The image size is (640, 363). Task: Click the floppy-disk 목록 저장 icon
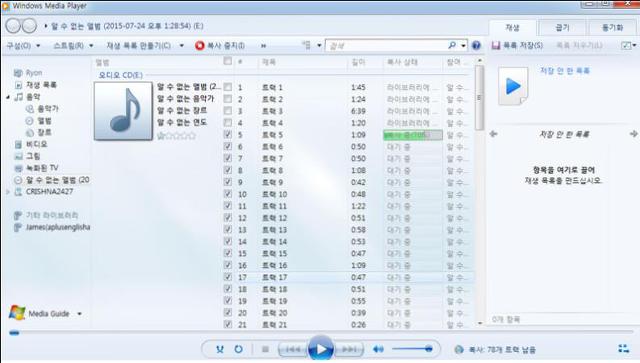pyautogui.click(x=496, y=45)
